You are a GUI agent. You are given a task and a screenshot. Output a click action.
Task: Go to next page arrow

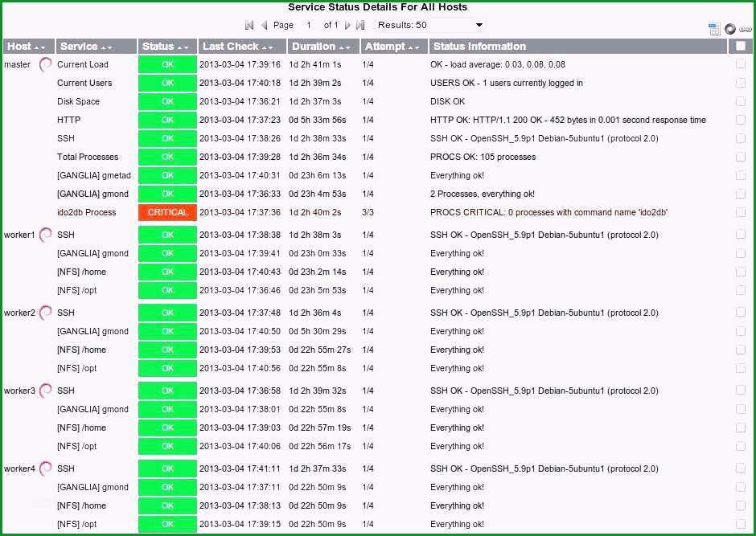(x=347, y=25)
